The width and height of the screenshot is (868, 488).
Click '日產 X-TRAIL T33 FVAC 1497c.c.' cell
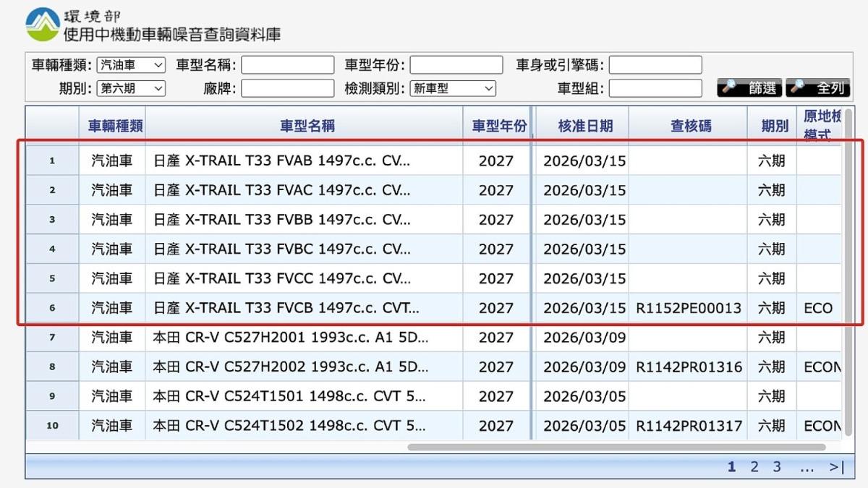coord(305,190)
